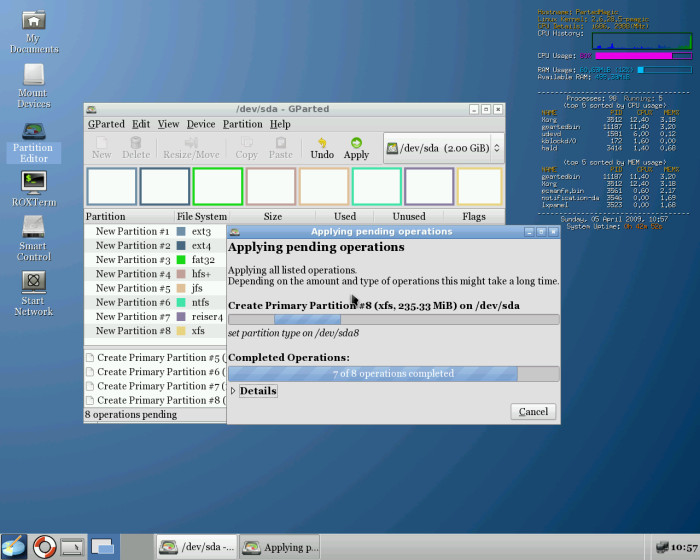The width and height of the screenshot is (700, 560).
Task: Click the network tray icon near clock
Action: (x=662, y=547)
